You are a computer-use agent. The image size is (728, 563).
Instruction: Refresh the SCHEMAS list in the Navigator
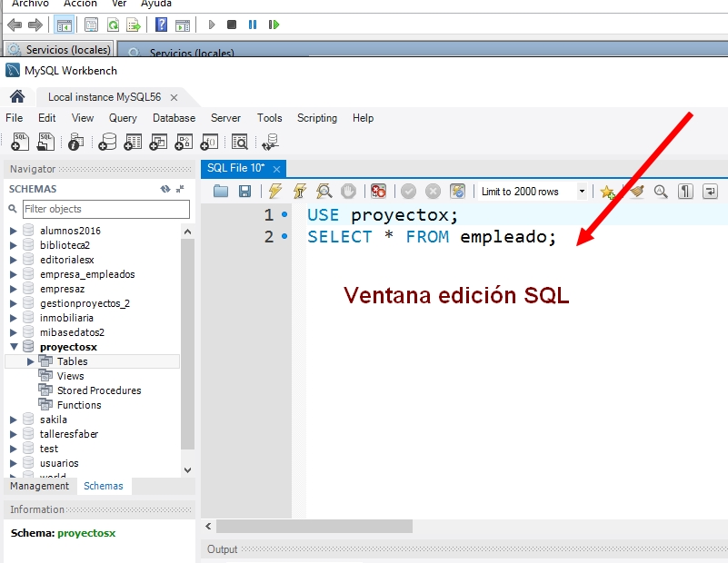click(x=166, y=188)
